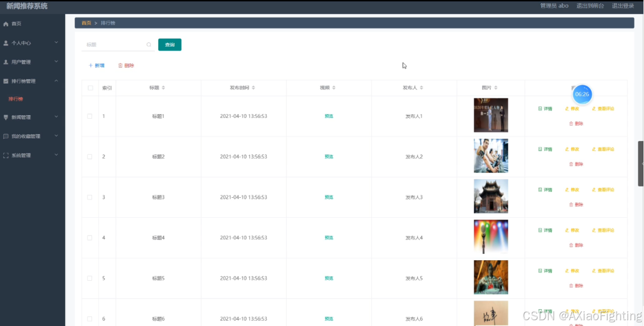Open the thumbnail image in the 标题1 row
The height and width of the screenshot is (326, 644).
coord(491,115)
